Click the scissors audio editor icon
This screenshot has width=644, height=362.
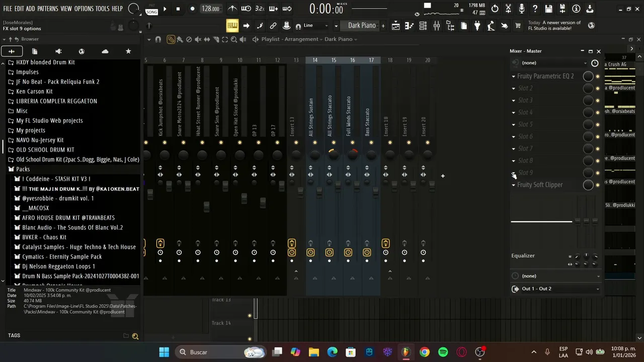(x=508, y=9)
